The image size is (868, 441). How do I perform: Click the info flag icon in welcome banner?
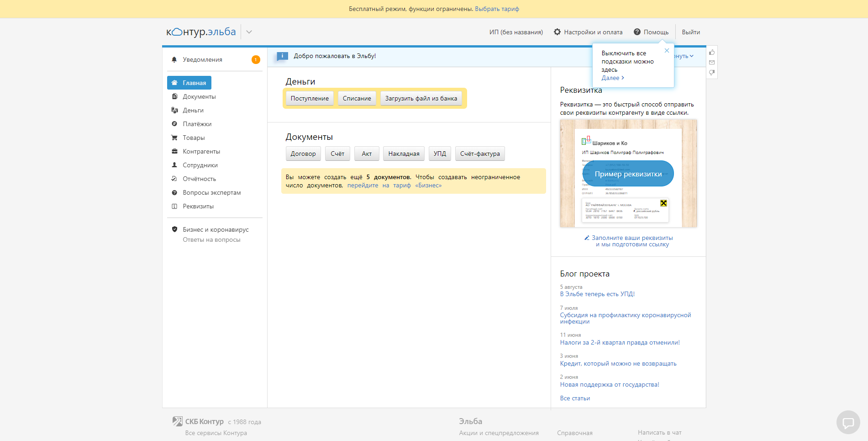click(282, 56)
